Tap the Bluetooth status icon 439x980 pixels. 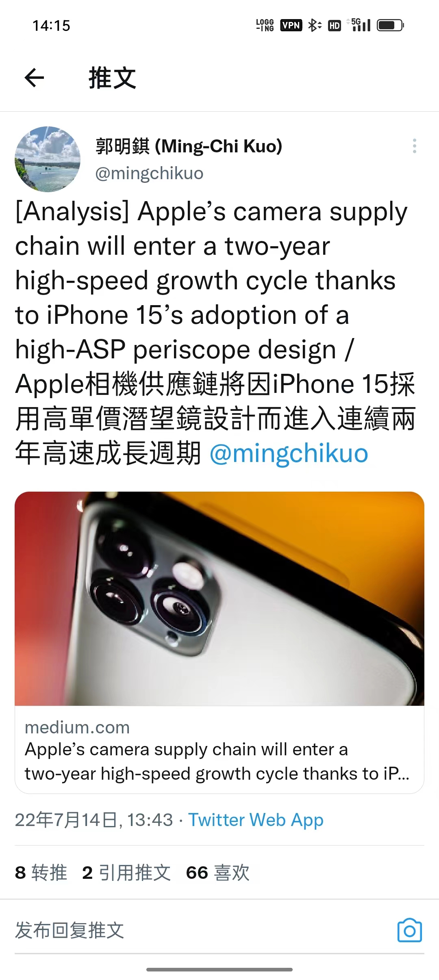click(x=314, y=25)
